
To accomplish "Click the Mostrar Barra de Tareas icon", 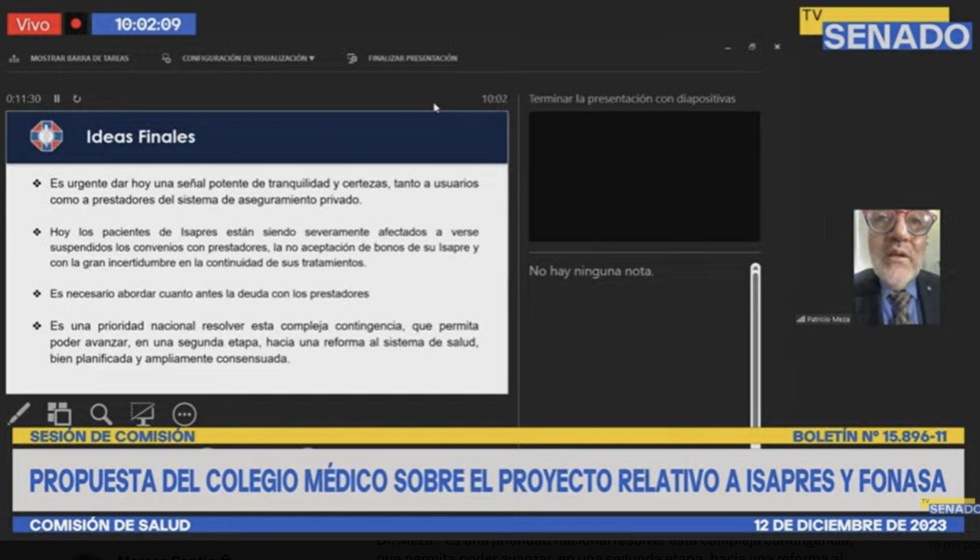I will [14, 58].
